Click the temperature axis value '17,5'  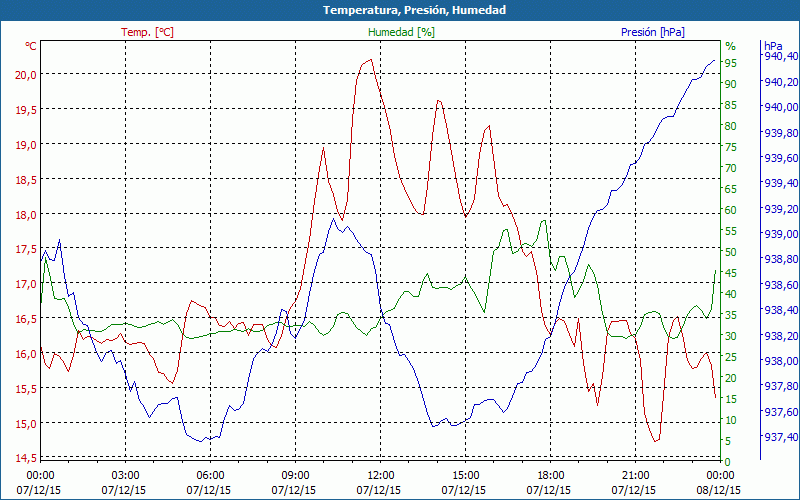[x=26, y=249]
